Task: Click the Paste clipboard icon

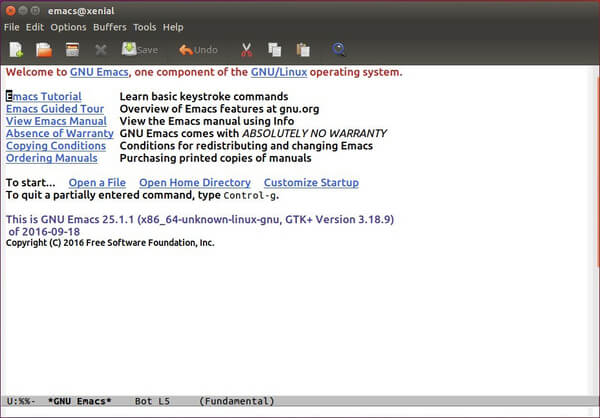Action: [x=303, y=50]
